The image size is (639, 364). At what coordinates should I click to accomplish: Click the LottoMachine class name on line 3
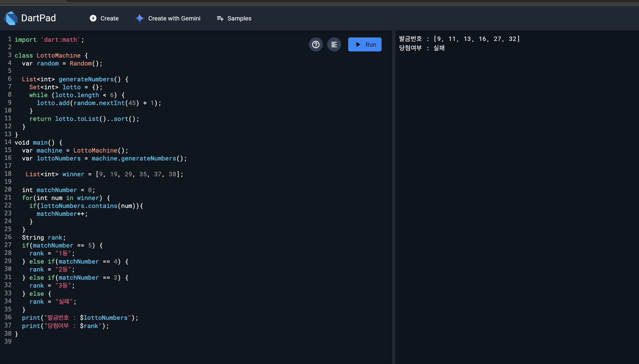(x=58, y=56)
